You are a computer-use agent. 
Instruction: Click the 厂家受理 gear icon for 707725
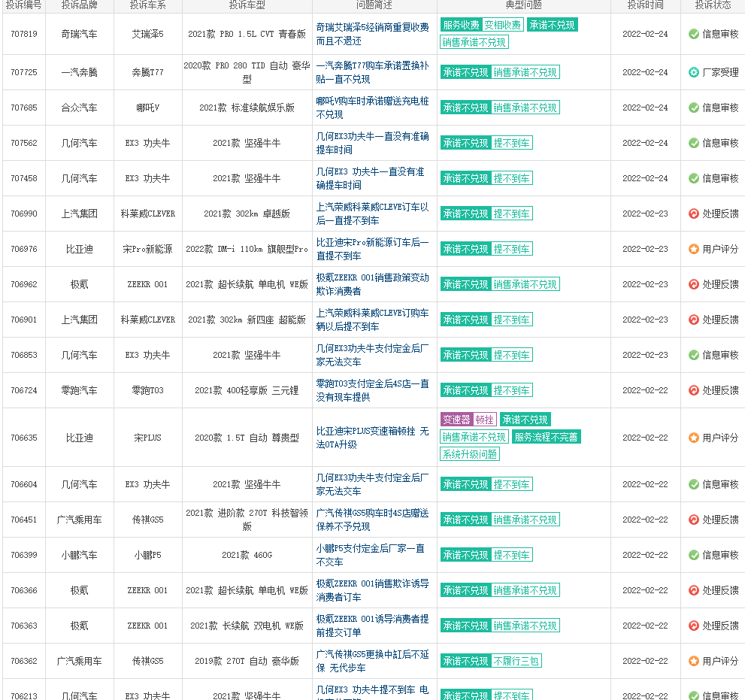pyautogui.click(x=693, y=72)
